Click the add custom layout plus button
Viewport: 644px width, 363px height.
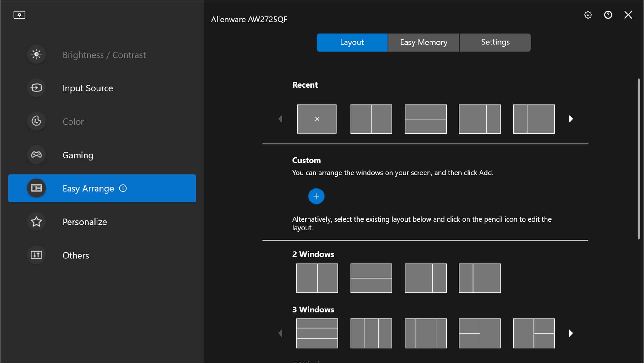pyautogui.click(x=316, y=196)
